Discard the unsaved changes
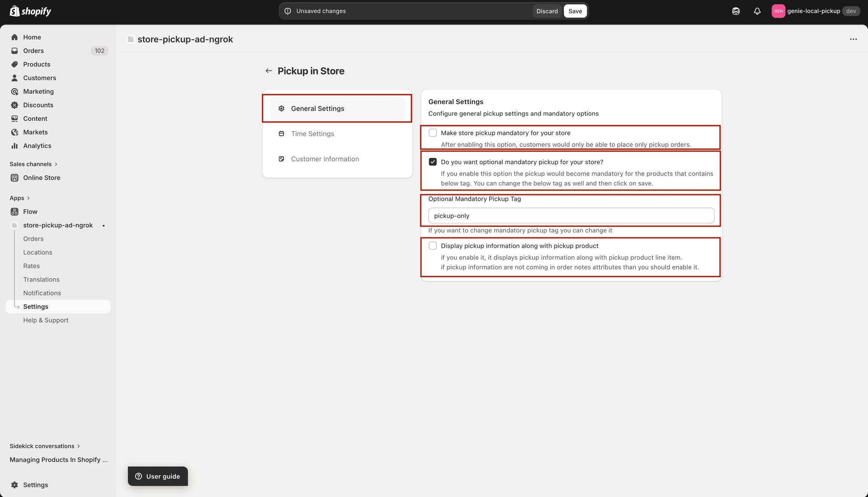The width and height of the screenshot is (868, 497). click(x=547, y=11)
